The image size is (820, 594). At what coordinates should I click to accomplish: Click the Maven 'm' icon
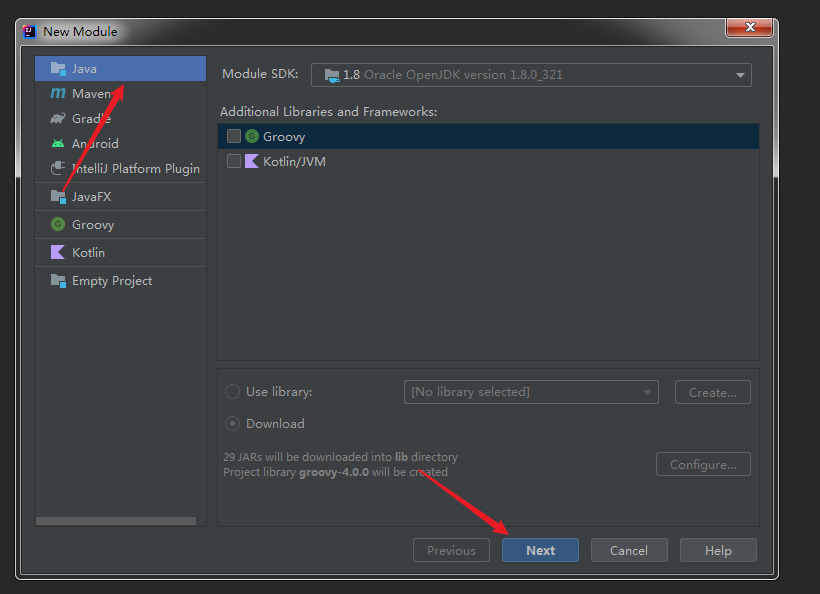[x=58, y=93]
